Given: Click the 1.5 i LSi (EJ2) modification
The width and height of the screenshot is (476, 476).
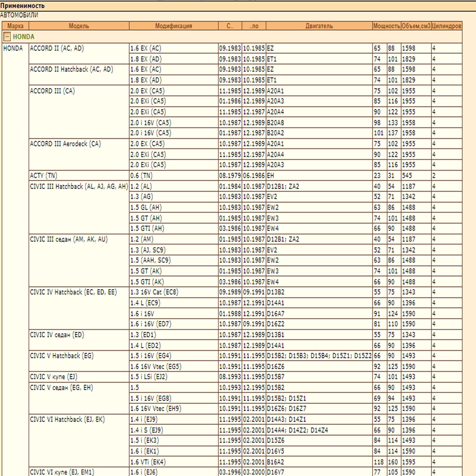Looking at the screenshot, I should coord(149,377).
